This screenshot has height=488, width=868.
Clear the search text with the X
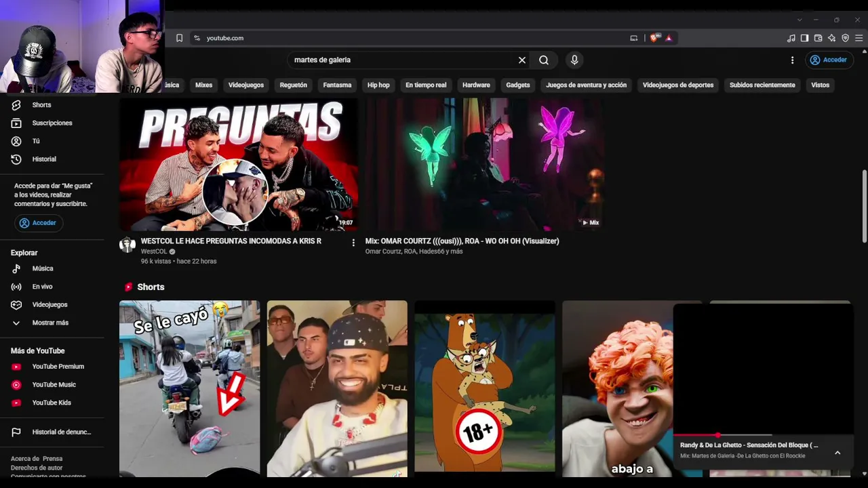pos(522,60)
